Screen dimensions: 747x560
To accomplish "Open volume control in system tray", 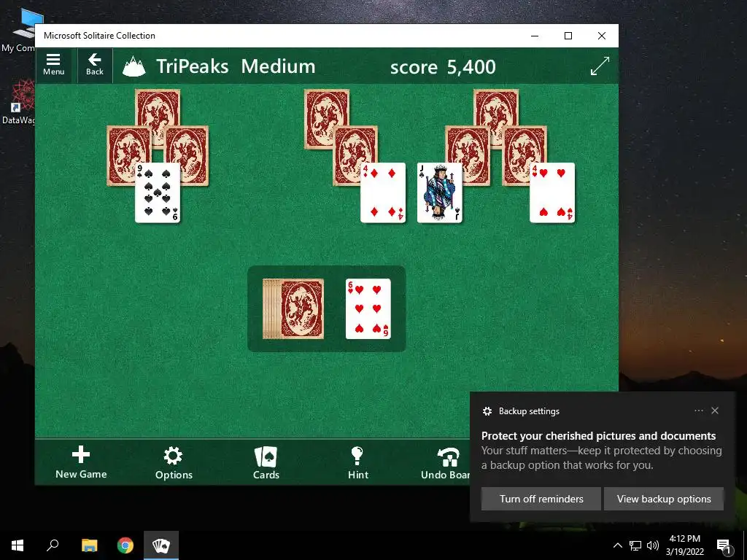I will [653, 545].
